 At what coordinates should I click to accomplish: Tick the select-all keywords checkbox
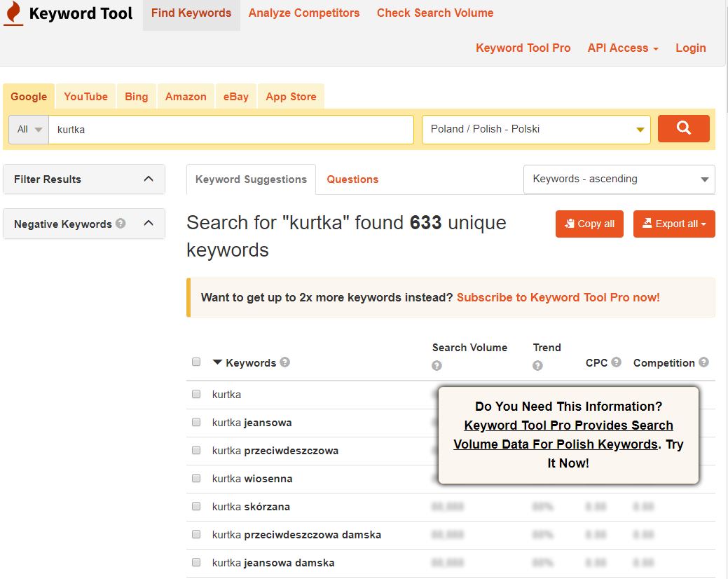pyautogui.click(x=196, y=362)
